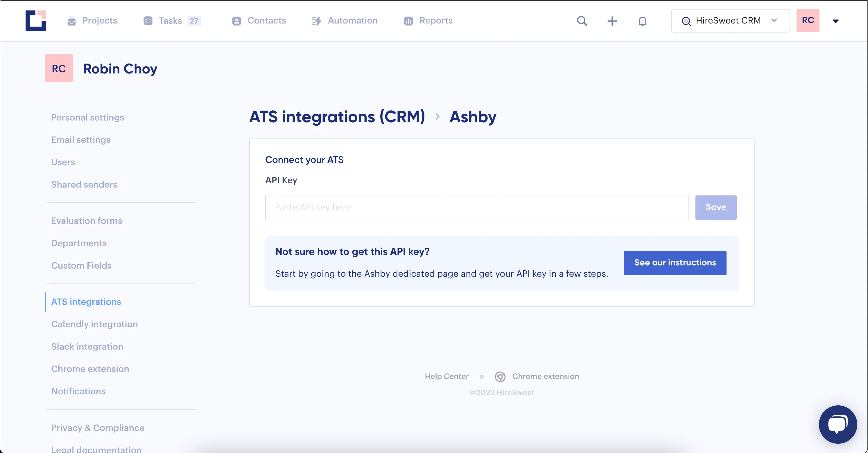Screen dimensions: 868x453
Task: Focus the Paste API key field
Action: tap(477, 207)
